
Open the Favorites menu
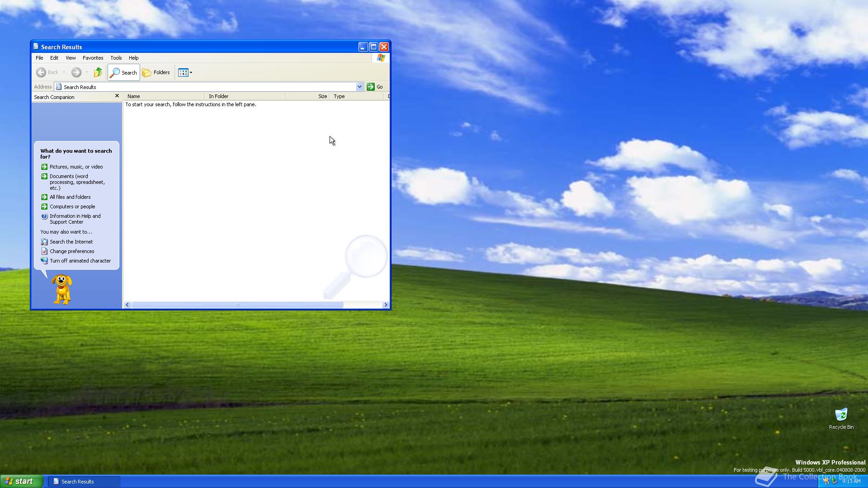pos(93,58)
